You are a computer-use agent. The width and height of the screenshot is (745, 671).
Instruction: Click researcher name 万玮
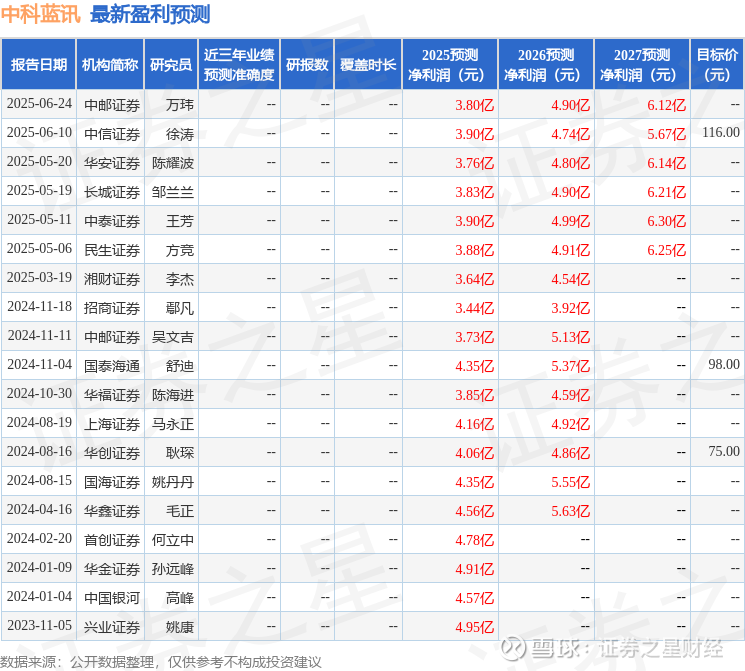180,104
